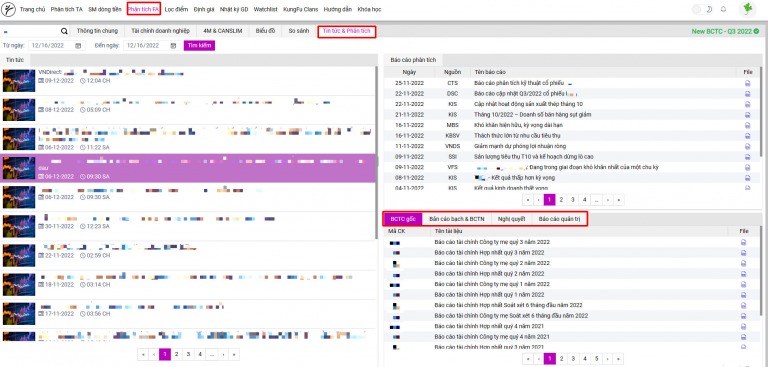Image resolution: width=768 pixels, height=367 pixels.
Task: Open file for 'Hợp nhất quý 3 năm 2022' statement
Action: pyautogui.click(x=744, y=253)
